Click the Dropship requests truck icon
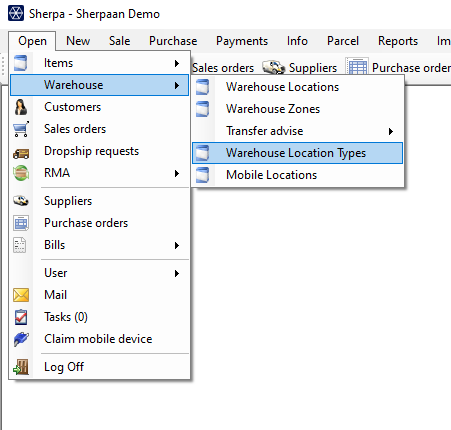This screenshot has width=451, height=430. pos(21,153)
